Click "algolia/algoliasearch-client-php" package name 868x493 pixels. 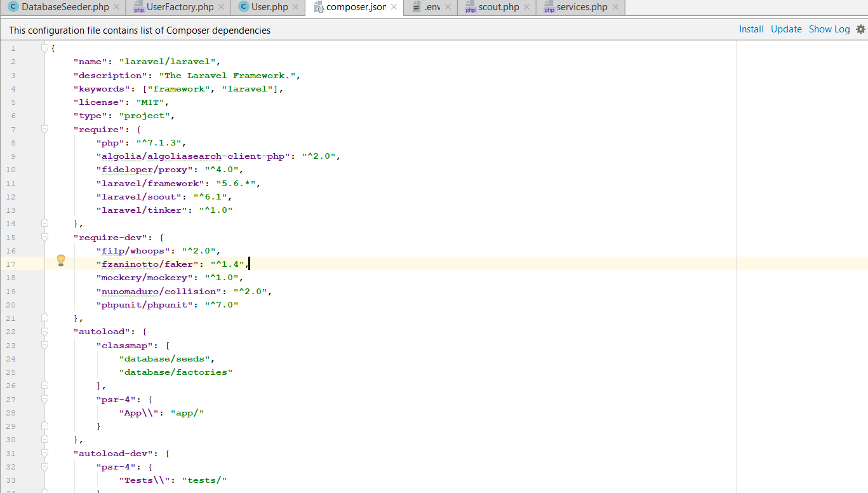[x=194, y=156]
